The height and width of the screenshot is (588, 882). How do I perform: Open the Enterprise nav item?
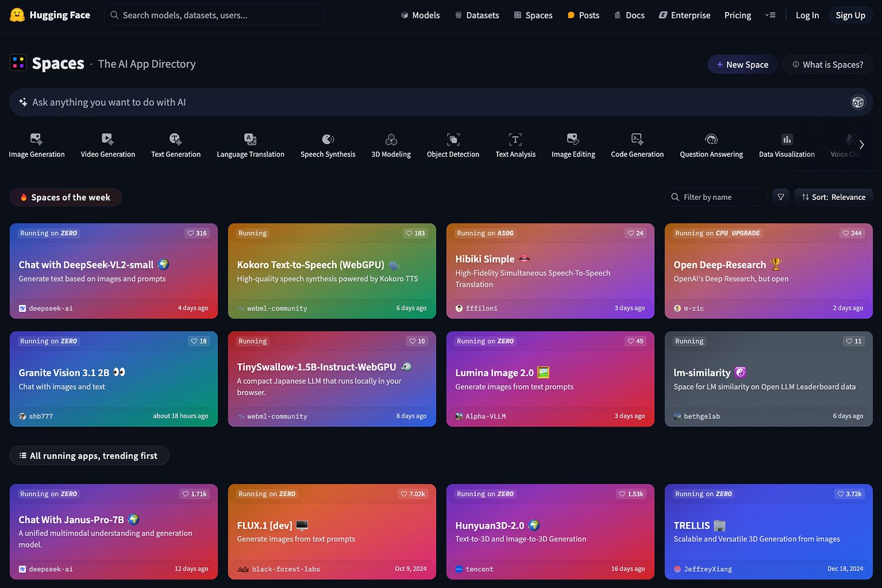[685, 15]
